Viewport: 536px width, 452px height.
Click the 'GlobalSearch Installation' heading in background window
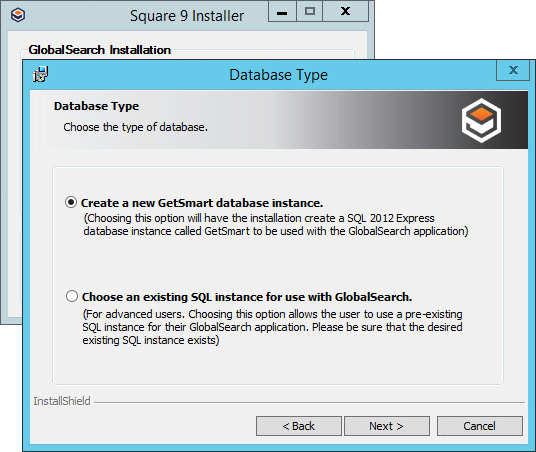click(99, 50)
